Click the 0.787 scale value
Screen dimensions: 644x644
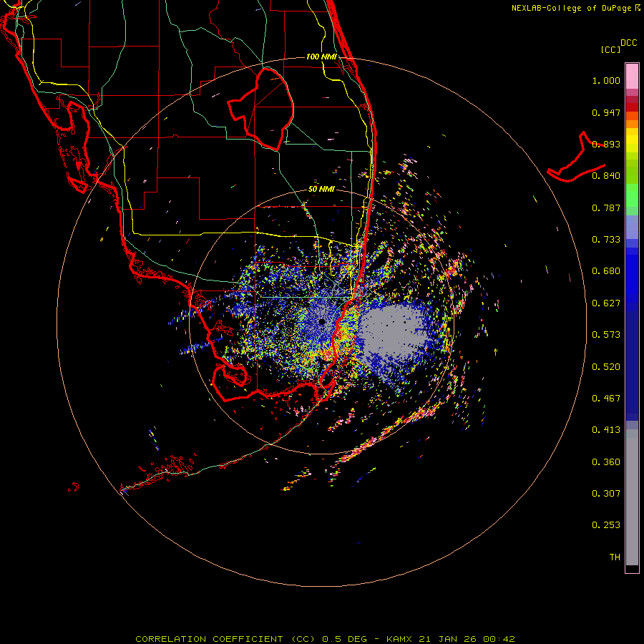click(606, 208)
